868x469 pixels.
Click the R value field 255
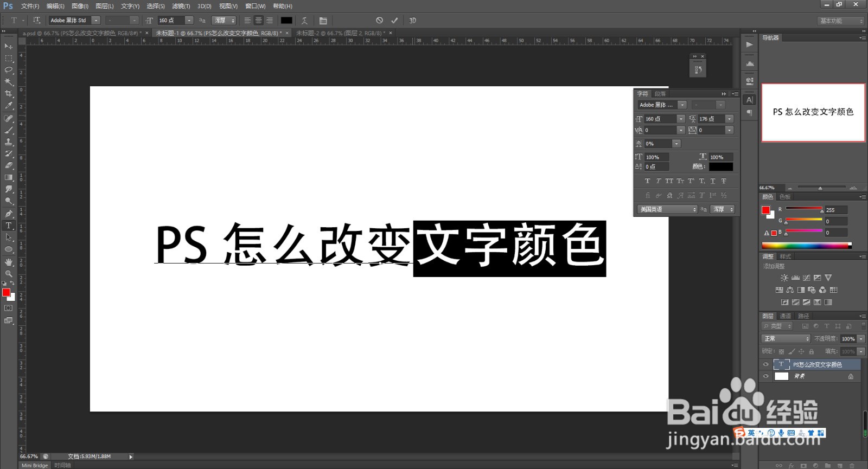(835, 210)
